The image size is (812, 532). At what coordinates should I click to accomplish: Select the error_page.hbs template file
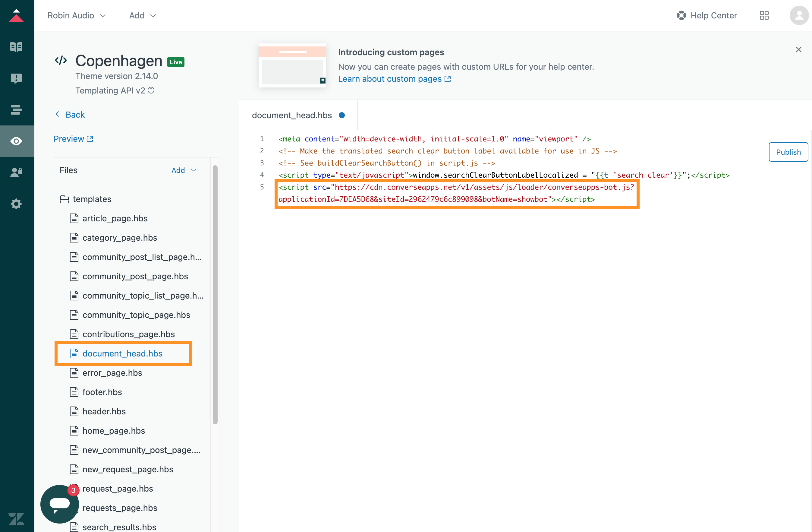pos(113,372)
